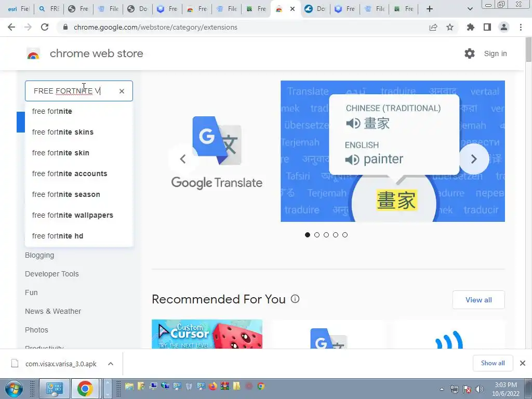Open the network icon in system tray
Viewport: 532px width, 399px height.
coord(455,390)
